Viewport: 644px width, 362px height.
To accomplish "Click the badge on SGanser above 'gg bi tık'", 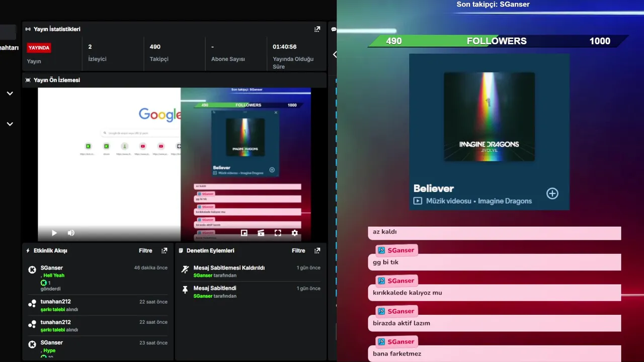I will [x=382, y=250].
